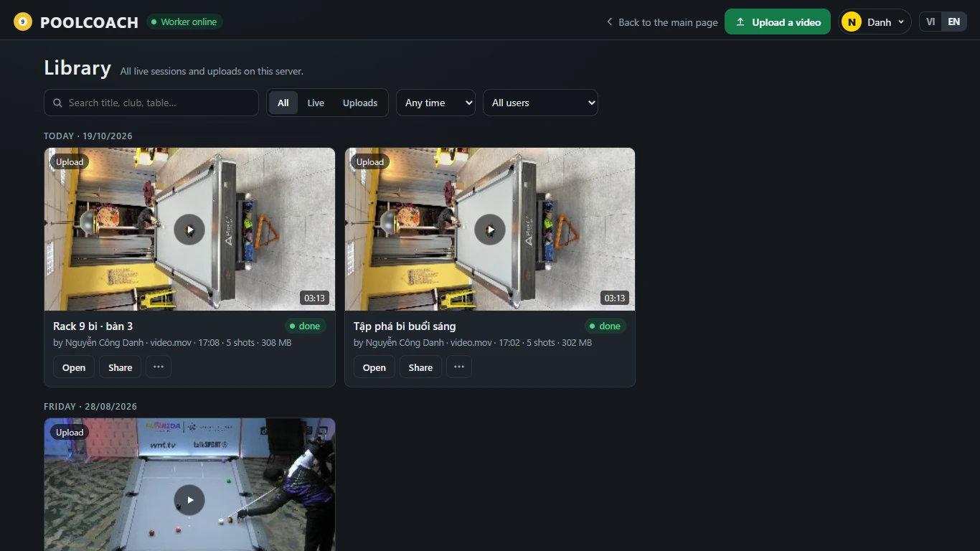The height and width of the screenshot is (551, 980).
Task: Focus the search title, club, table field
Action: click(x=151, y=103)
